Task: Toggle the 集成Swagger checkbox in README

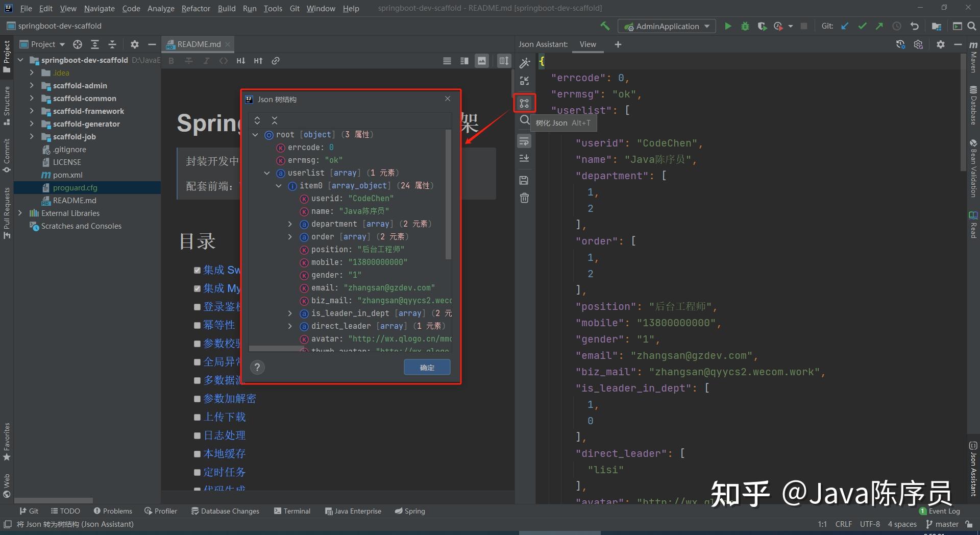Action: [197, 270]
